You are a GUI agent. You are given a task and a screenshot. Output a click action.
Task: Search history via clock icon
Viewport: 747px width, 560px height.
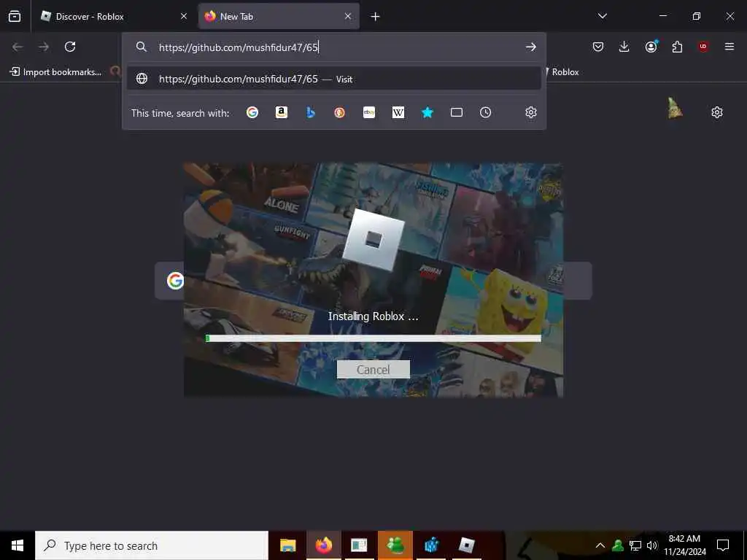(x=485, y=112)
